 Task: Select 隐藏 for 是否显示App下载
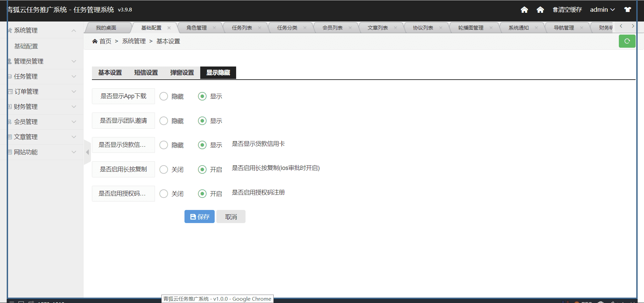click(x=164, y=96)
